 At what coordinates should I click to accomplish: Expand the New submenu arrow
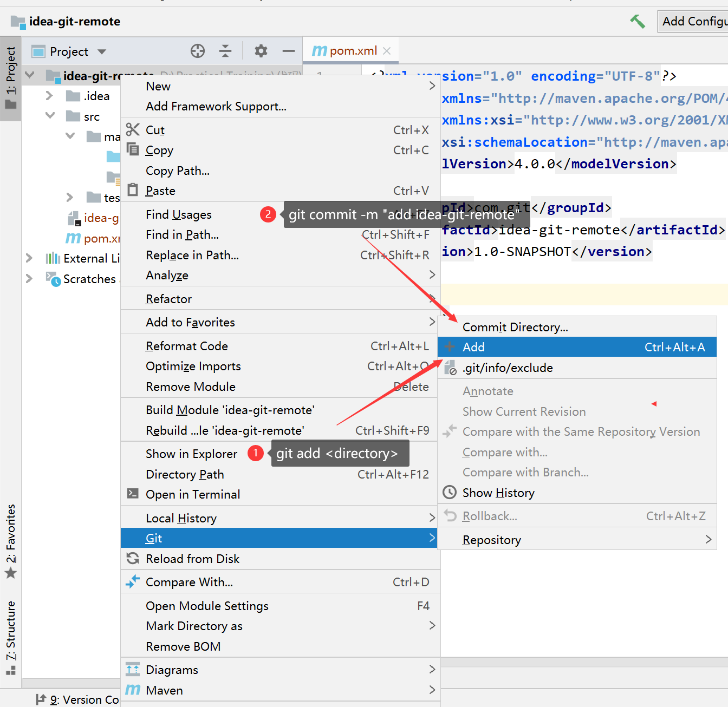point(432,86)
